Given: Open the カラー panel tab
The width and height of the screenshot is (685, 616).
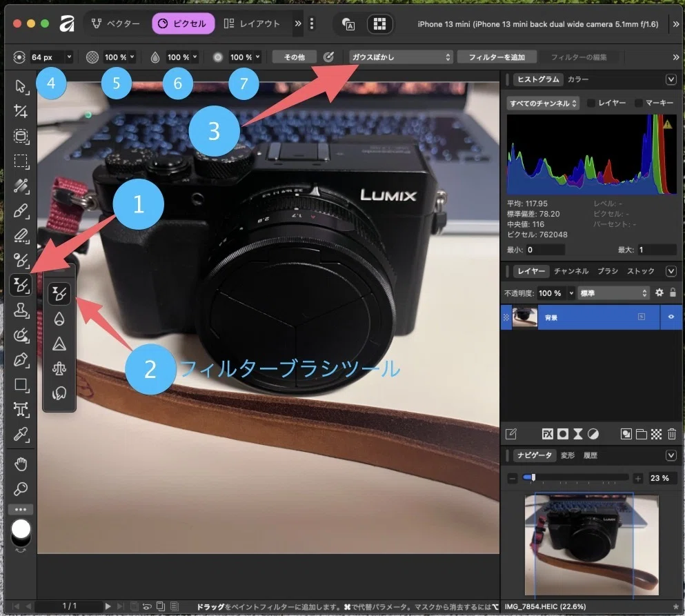Looking at the screenshot, I should coord(578,79).
